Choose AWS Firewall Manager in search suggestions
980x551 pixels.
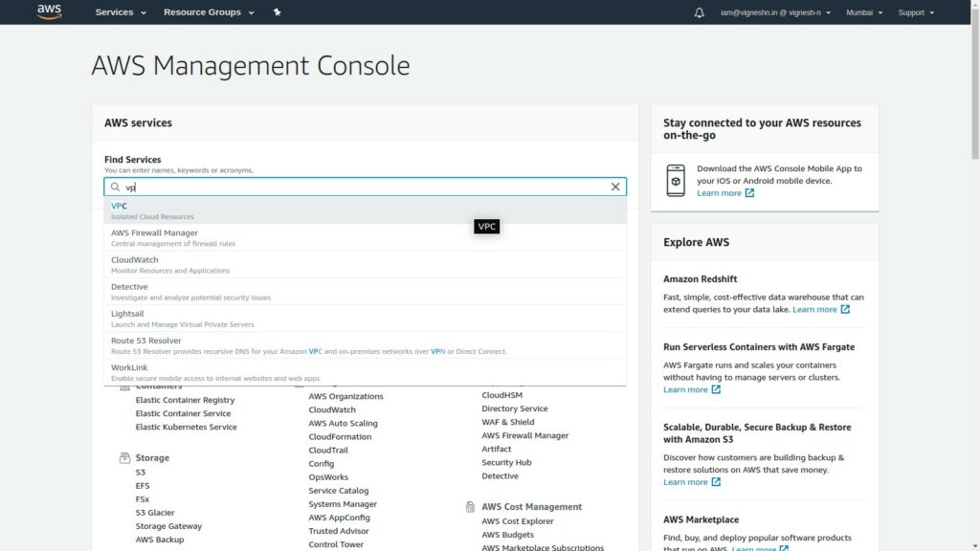[365, 237]
